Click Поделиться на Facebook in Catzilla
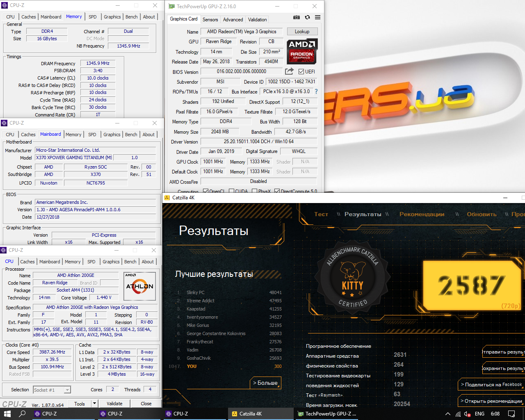Image resolution: width=525 pixels, height=420 pixels. pos(491,384)
